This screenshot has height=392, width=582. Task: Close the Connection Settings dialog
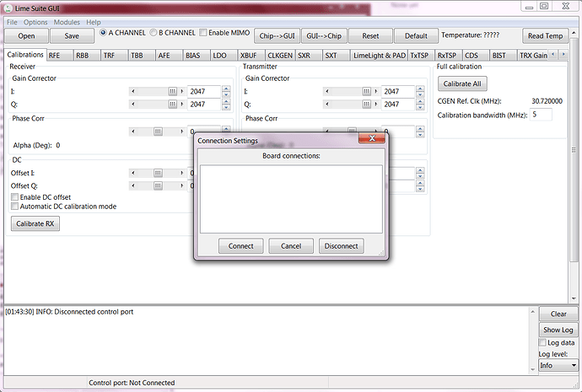click(372, 139)
